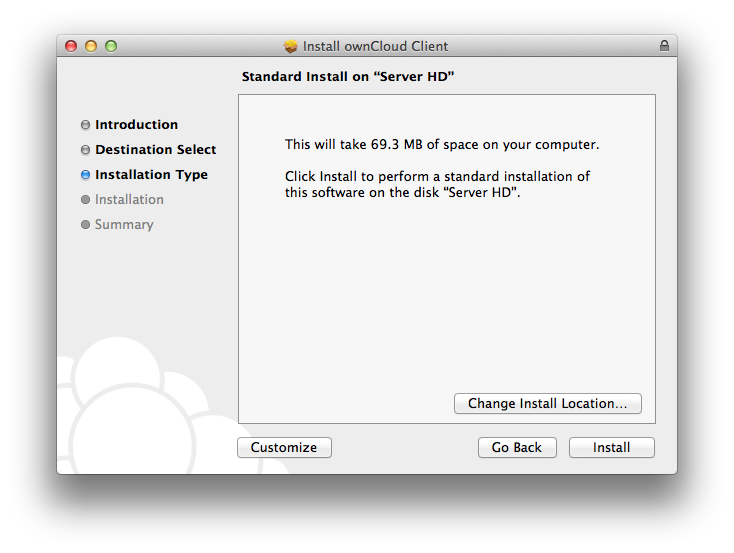Click the package icon beside the window title
734x553 pixels.
pyautogui.click(x=291, y=46)
